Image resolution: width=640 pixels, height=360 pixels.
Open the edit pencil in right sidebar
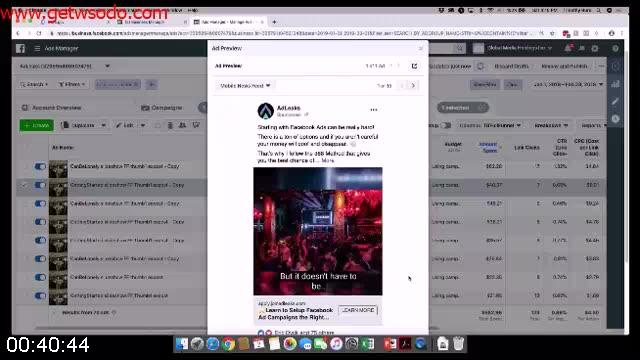[x=615, y=101]
